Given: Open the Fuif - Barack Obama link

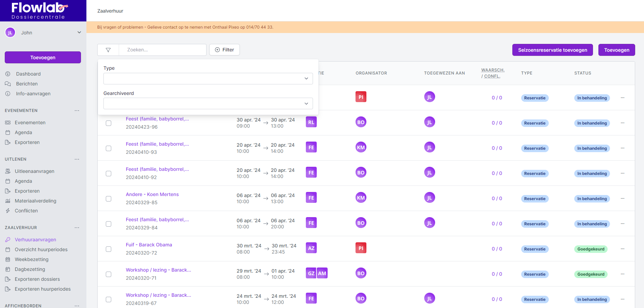Looking at the screenshot, I should pos(149,245).
